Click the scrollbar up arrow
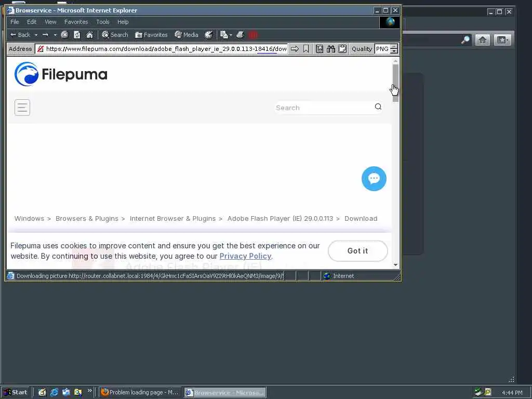Image resolution: width=532 pixels, height=399 pixels. click(395, 61)
